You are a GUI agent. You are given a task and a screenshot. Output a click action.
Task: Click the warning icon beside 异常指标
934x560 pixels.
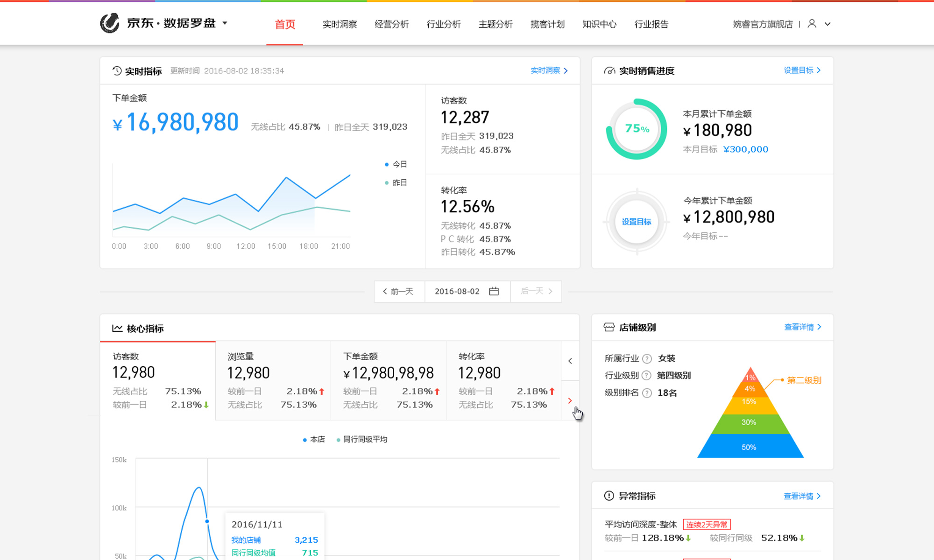pyautogui.click(x=609, y=496)
